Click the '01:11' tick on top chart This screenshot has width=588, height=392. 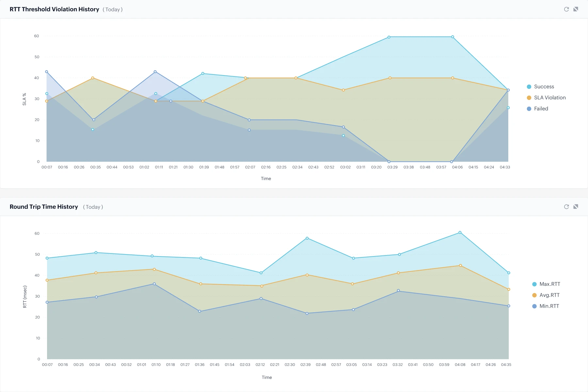point(159,167)
